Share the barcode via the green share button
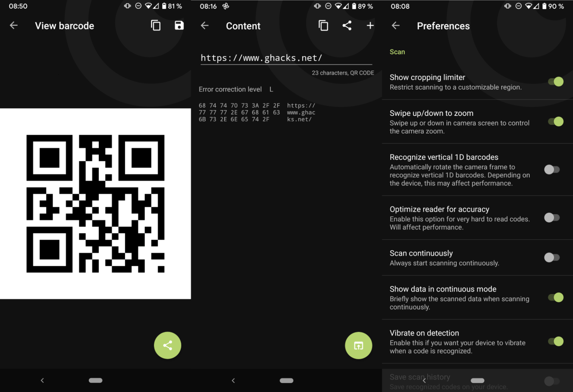This screenshot has height=392, width=573. 167,345
